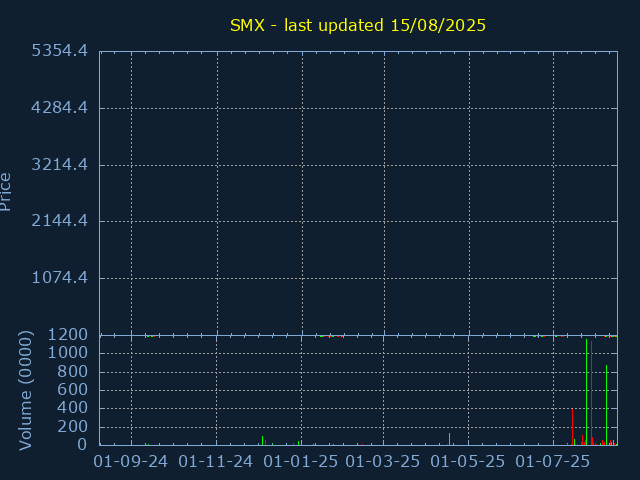Click the date label 01-05-25
Viewport: 640px width, 480px height.
(x=468, y=462)
